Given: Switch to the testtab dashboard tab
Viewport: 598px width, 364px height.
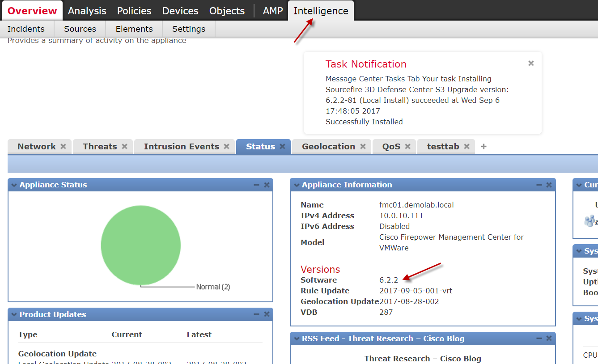Looking at the screenshot, I should pyautogui.click(x=443, y=147).
